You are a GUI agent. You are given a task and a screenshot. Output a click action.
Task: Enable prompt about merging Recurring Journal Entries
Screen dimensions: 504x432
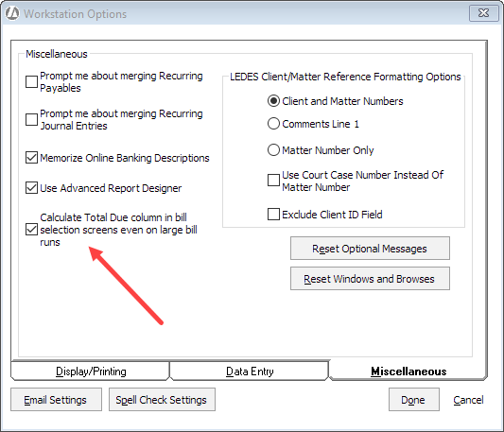pyautogui.click(x=31, y=119)
